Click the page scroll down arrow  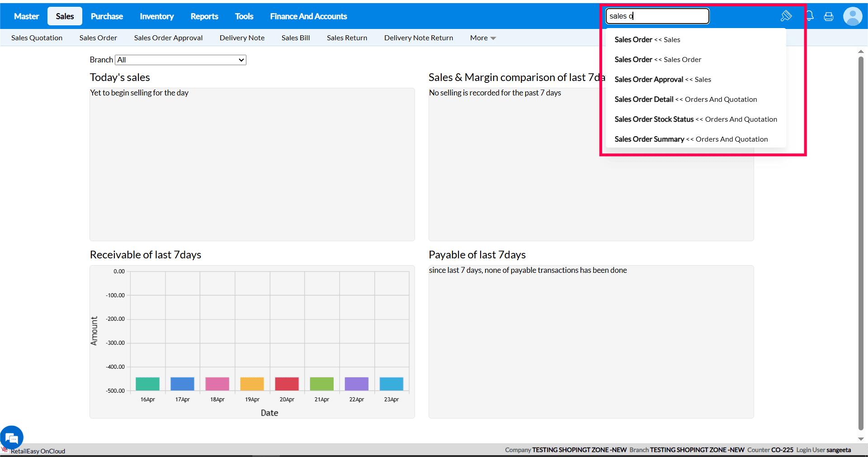pos(861,439)
